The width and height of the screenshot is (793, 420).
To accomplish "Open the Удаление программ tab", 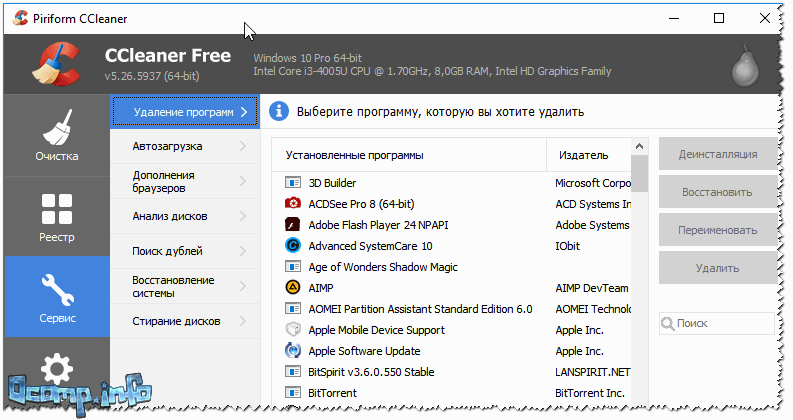I will click(185, 112).
